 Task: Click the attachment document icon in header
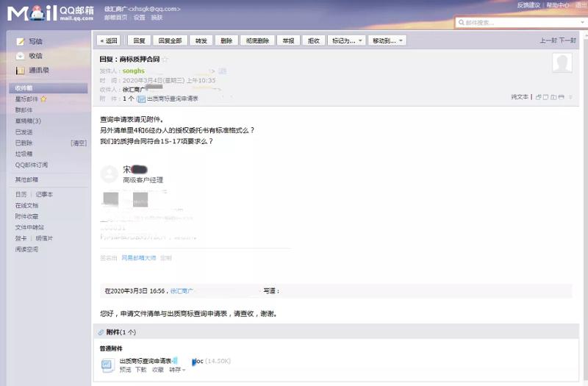coord(141,98)
